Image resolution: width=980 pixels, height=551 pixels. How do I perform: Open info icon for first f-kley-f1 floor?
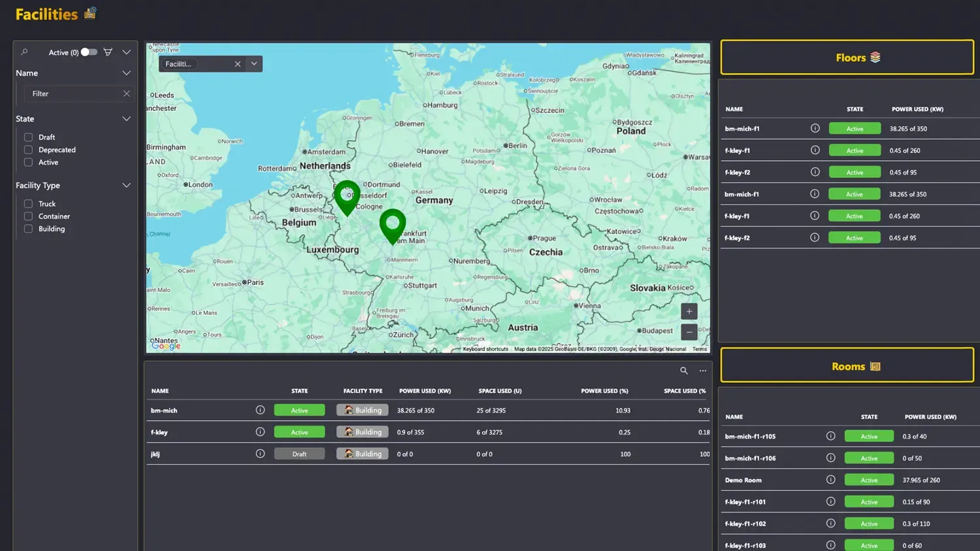pos(815,150)
